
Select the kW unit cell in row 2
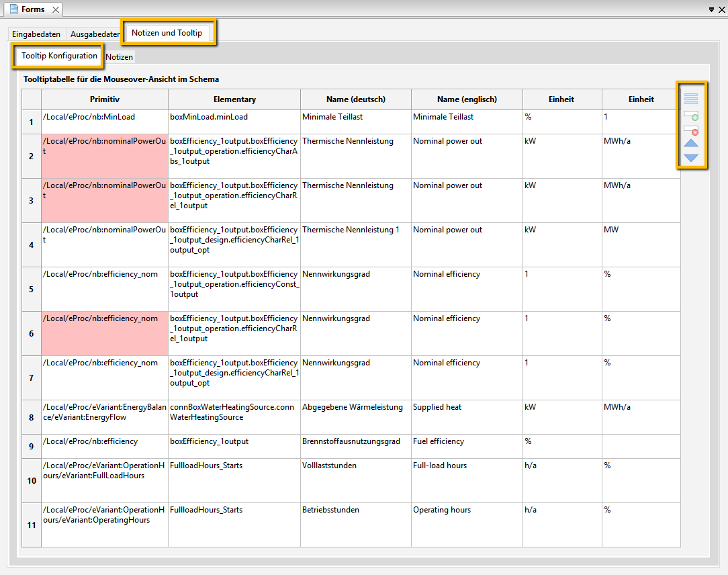coord(562,156)
